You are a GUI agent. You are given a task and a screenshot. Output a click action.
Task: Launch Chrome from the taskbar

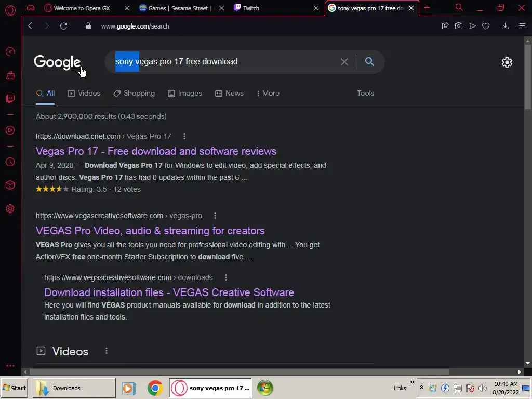[x=155, y=388]
